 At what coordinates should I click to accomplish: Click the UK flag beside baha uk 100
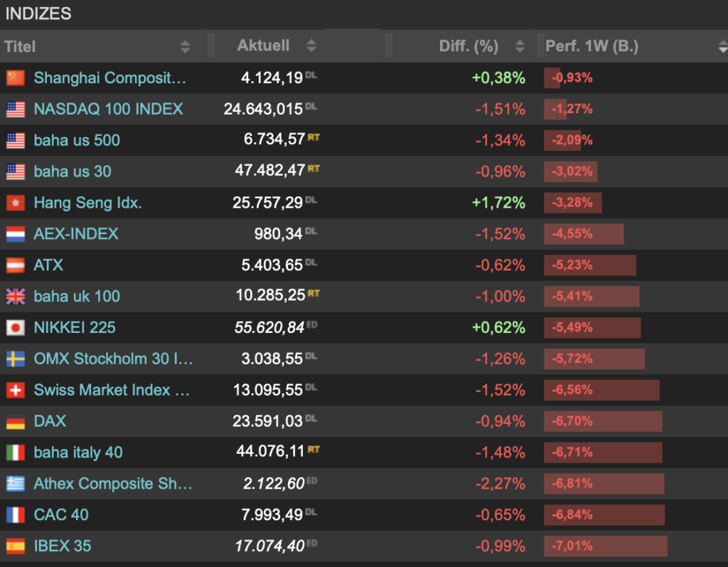click(15, 297)
